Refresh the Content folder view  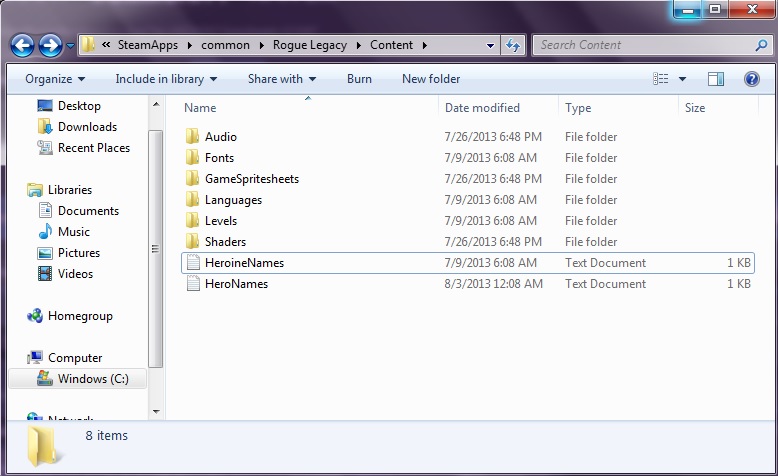pos(513,46)
